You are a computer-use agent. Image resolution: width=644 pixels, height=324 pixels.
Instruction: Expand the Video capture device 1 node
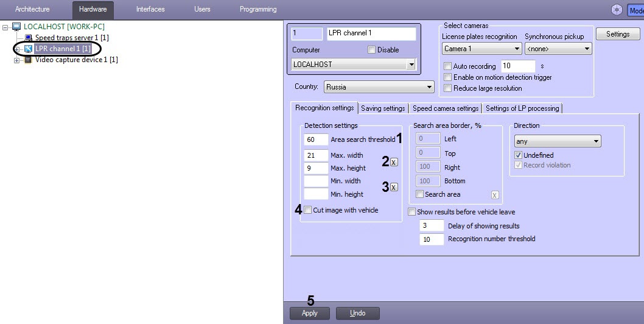(16, 60)
